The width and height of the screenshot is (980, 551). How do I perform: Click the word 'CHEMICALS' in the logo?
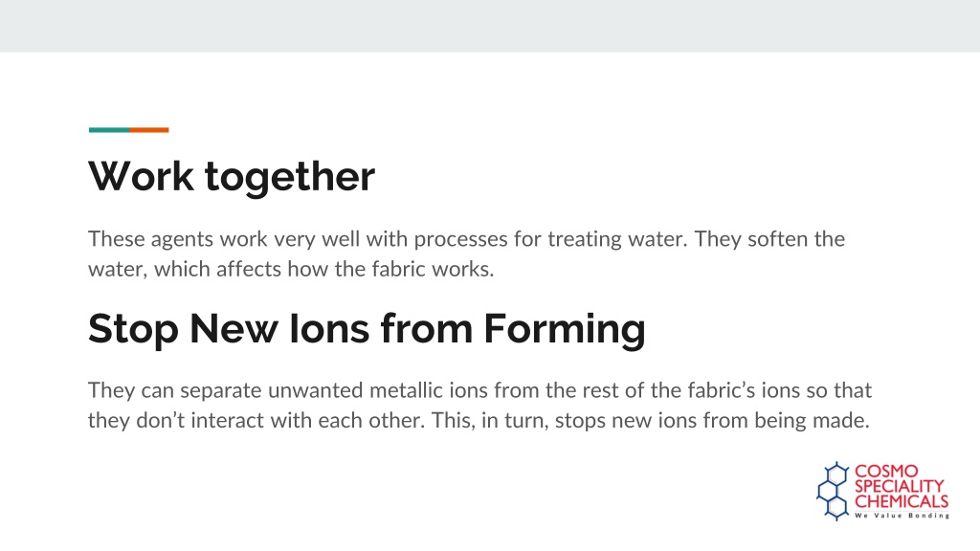click(902, 501)
